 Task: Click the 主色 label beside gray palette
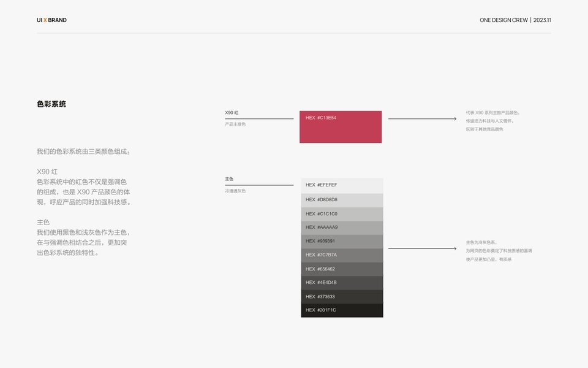click(229, 179)
